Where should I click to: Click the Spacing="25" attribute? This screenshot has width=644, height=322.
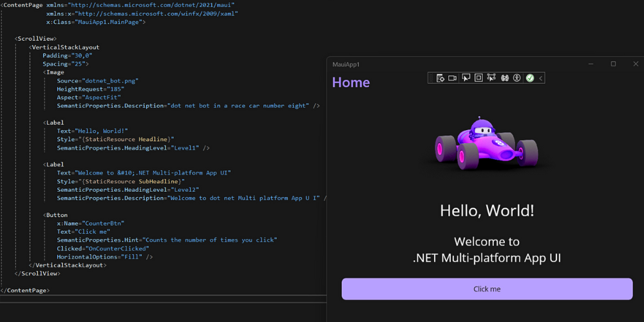[x=66, y=64]
